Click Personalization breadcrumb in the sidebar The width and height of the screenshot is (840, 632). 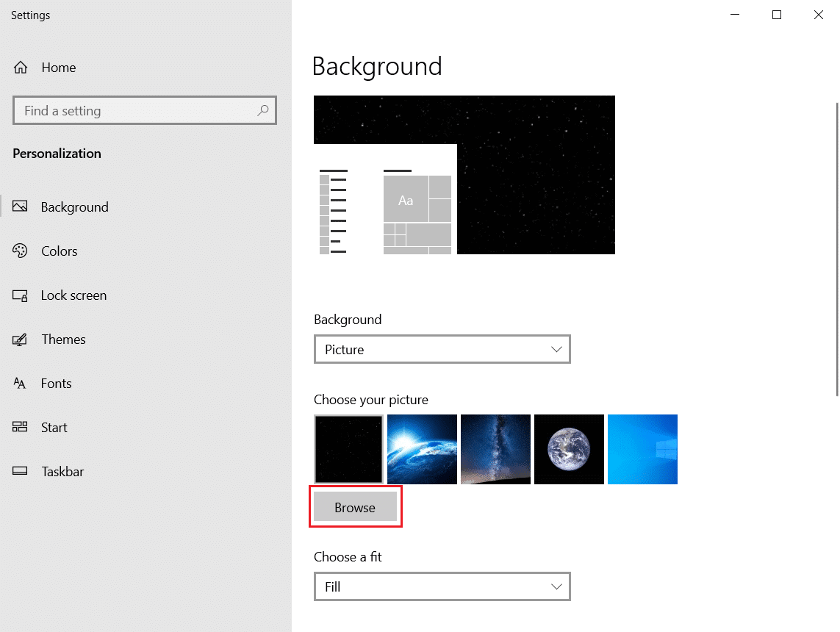tap(57, 154)
